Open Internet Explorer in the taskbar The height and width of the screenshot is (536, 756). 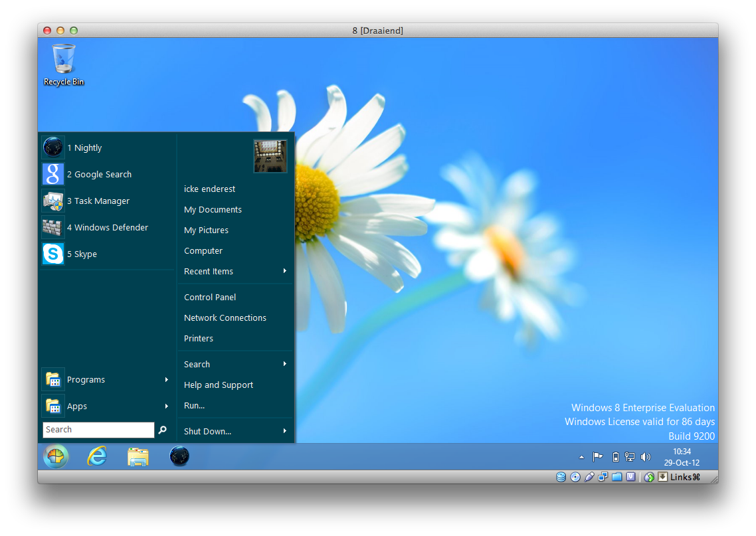[97, 457]
